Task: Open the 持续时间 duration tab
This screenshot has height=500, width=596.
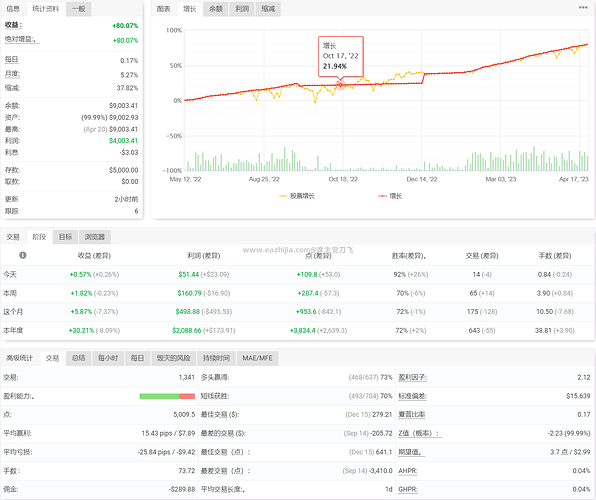Action: [x=216, y=358]
